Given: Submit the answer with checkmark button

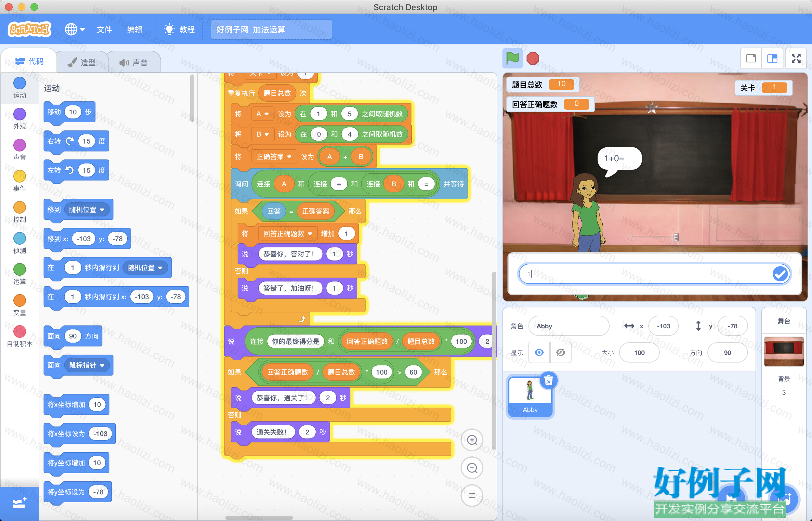Looking at the screenshot, I should coord(780,274).
